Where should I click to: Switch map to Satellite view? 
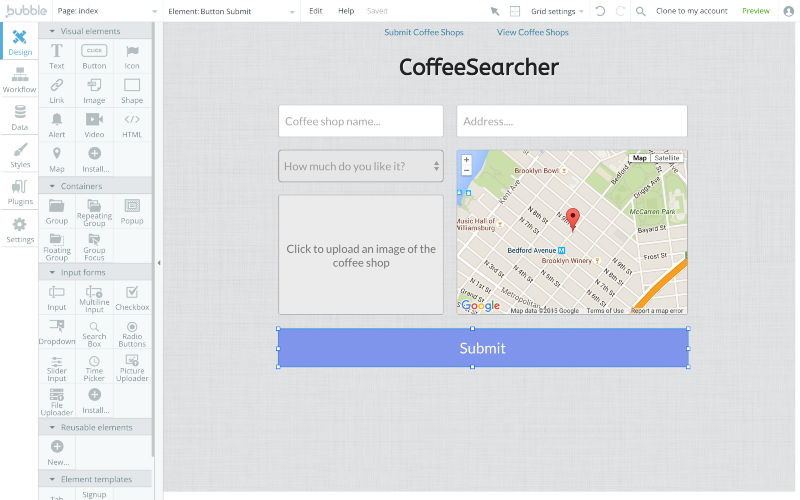[x=667, y=158]
